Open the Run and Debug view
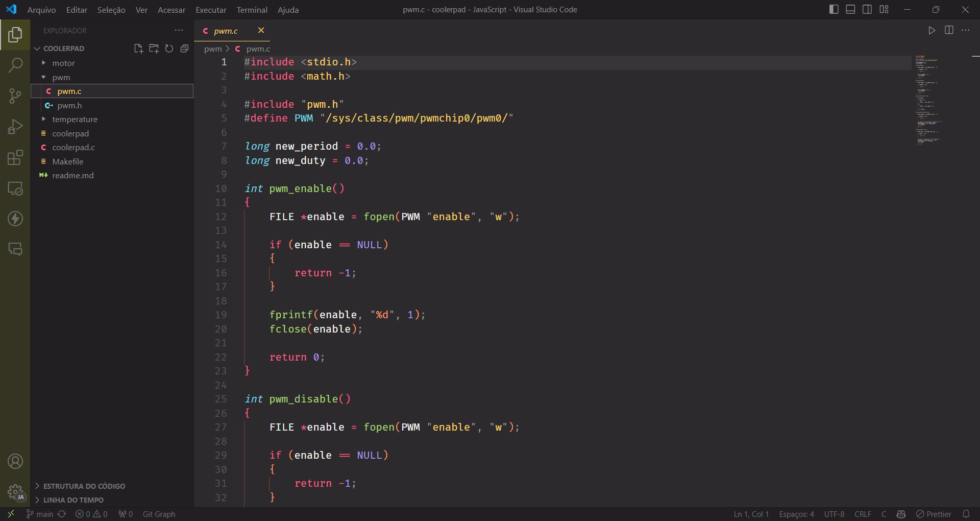This screenshot has height=521, width=980. [x=15, y=127]
